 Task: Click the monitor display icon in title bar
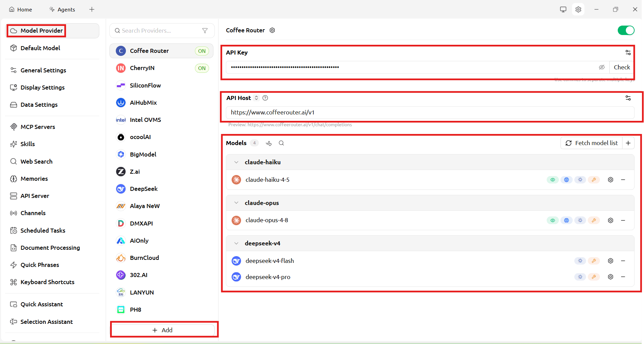(563, 9)
